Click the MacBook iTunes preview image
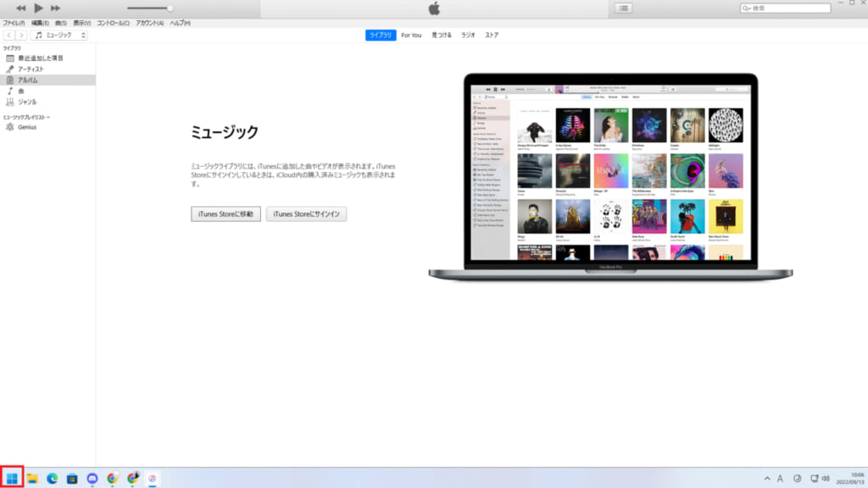 pyautogui.click(x=610, y=176)
